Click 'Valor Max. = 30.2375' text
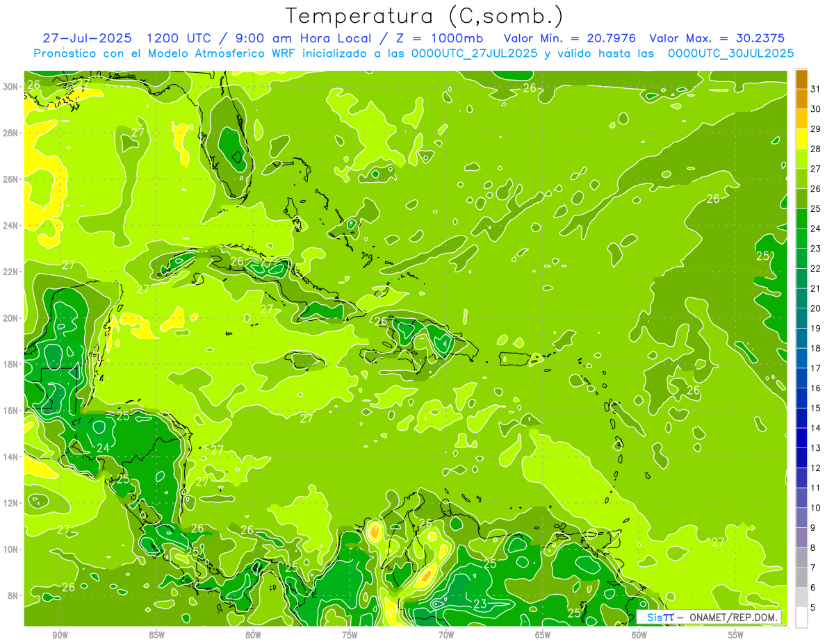The image size is (834, 644). click(717, 38)
